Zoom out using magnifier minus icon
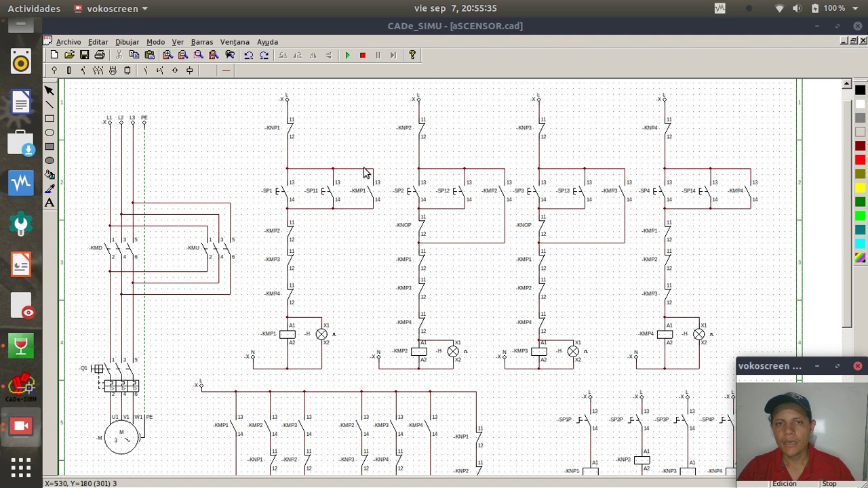 pos(182,55)
